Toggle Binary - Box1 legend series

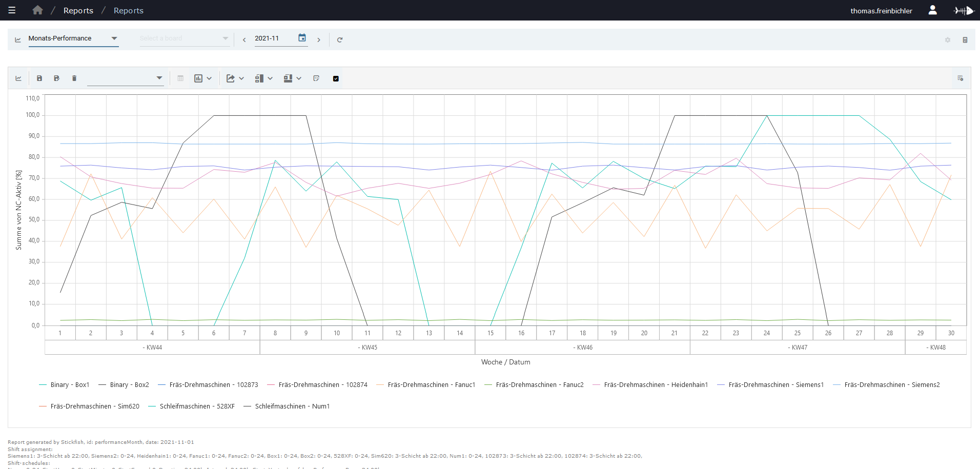[x=64, y=385]
